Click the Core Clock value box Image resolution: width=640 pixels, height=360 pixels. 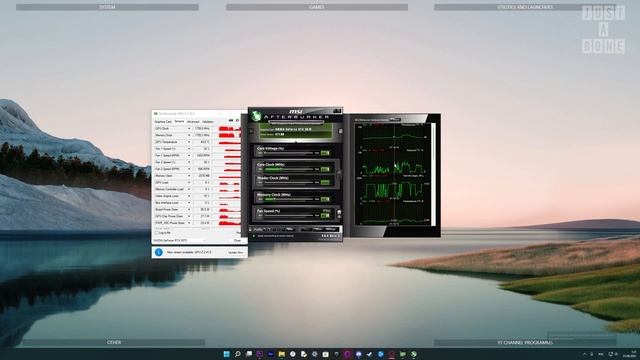[325, 169]
